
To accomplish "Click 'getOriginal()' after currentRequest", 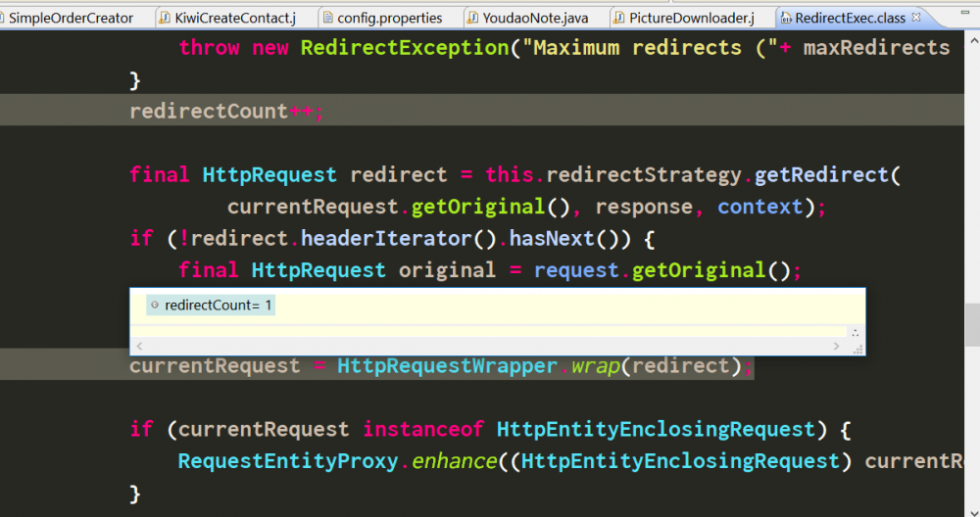I will (490, 207).
